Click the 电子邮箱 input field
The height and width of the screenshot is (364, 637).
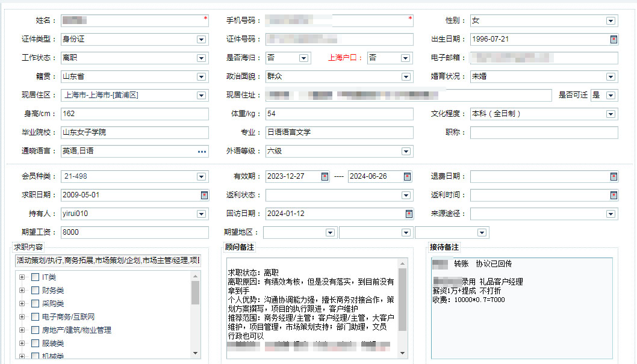(544, 58)
